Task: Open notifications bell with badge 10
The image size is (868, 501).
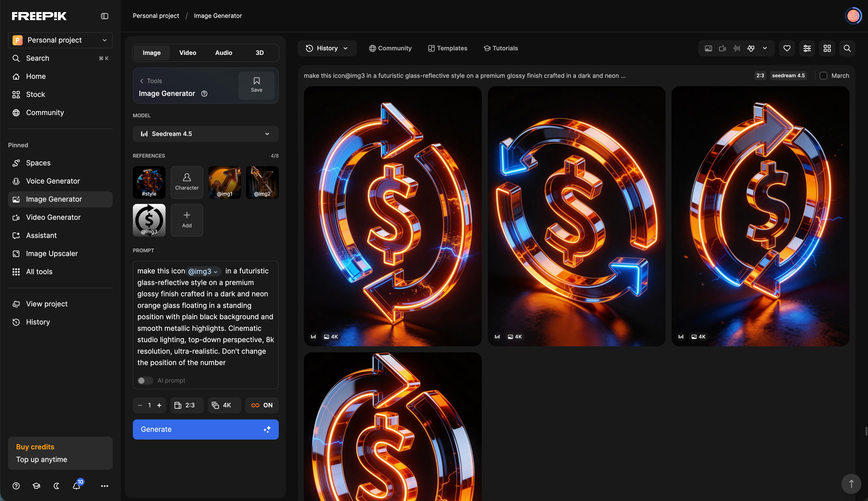Action: (x=77, y=485)
